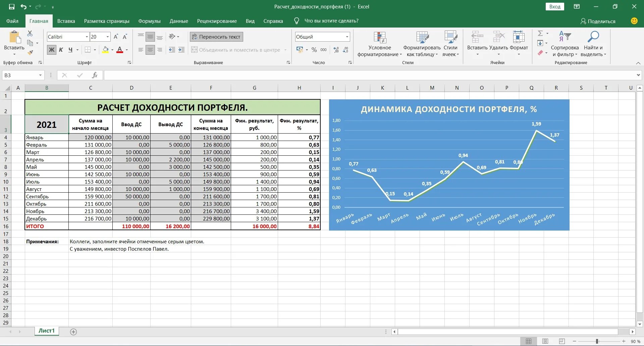Increase decimal places
644x346 pixels.
click(x=336, y=50)
